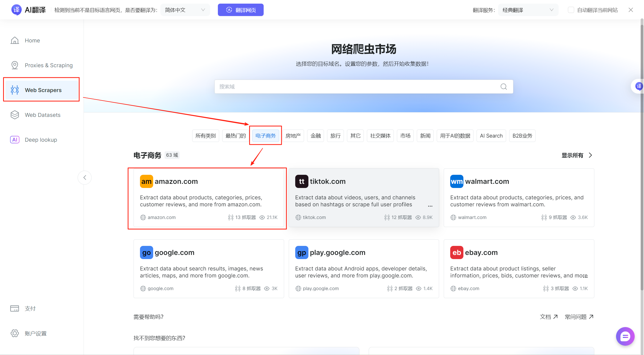Click eye views icon on tiktok card
Viewport: 644px width, 355px height.
tap(418, 217)
